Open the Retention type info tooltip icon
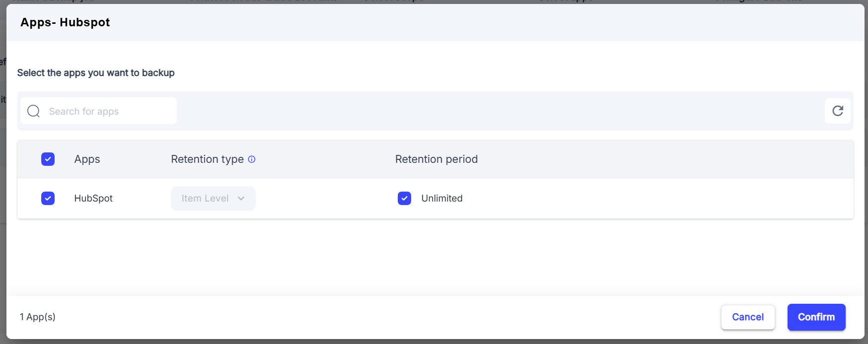This screenshot has width=868, height=344. (x=252, y=159)
